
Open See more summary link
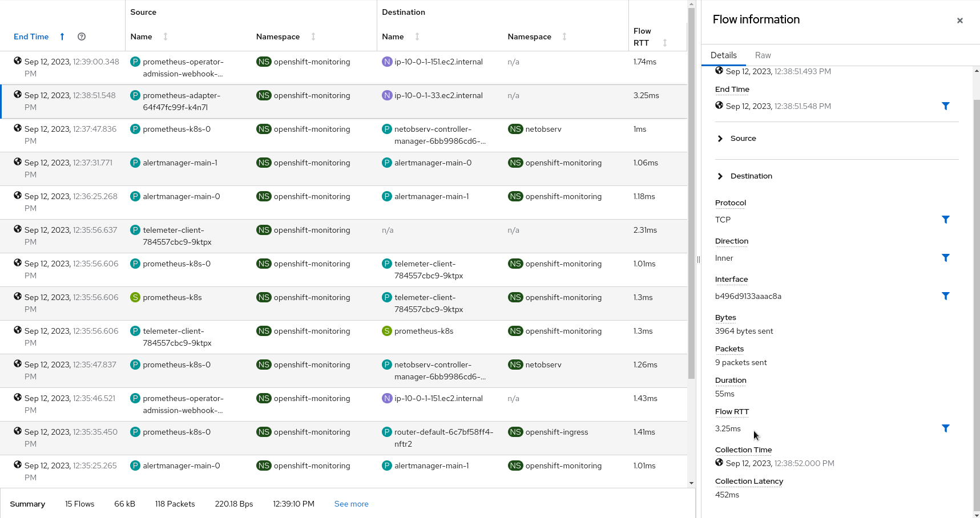(352, 504)
